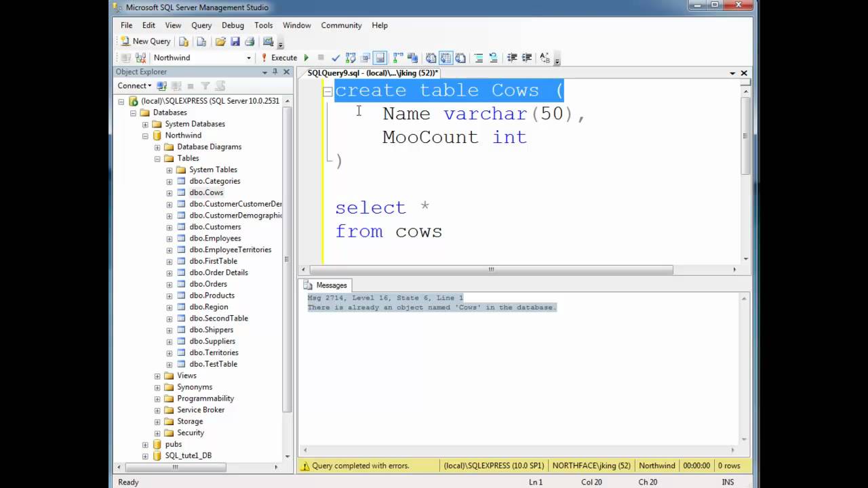
Task: Open the Community menu
Action: (341, 25)
